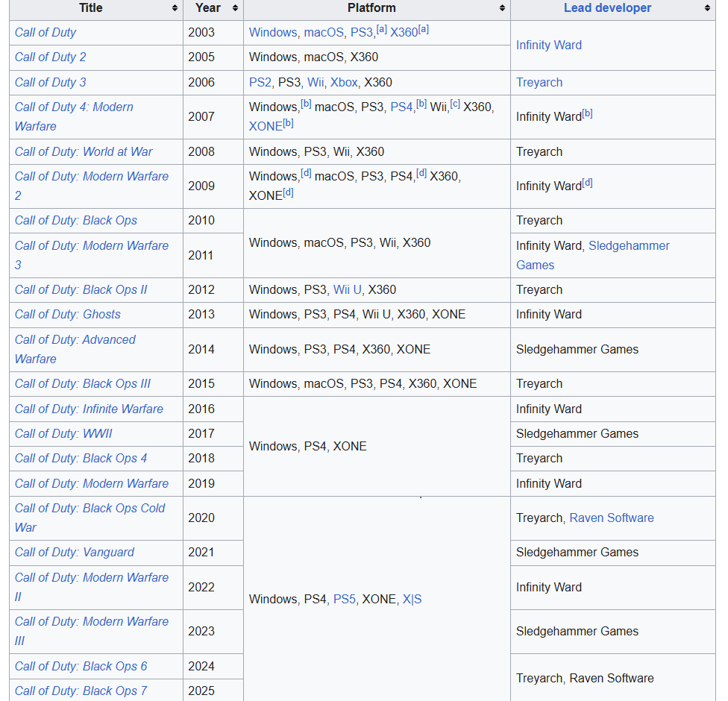The height and width of the screenshot is (701, 728).
Task: Sort table by Platform column arrows
Action: [502, 8]
